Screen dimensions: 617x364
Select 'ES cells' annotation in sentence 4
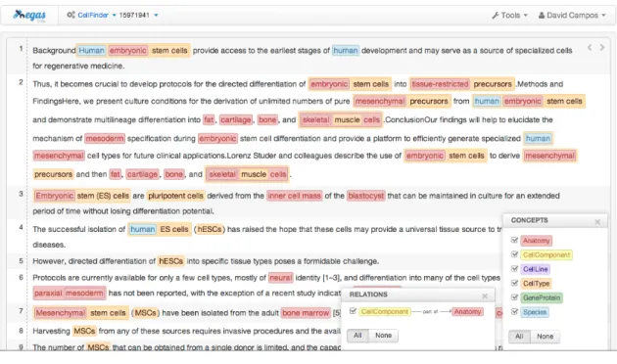(x=174, y=229)
